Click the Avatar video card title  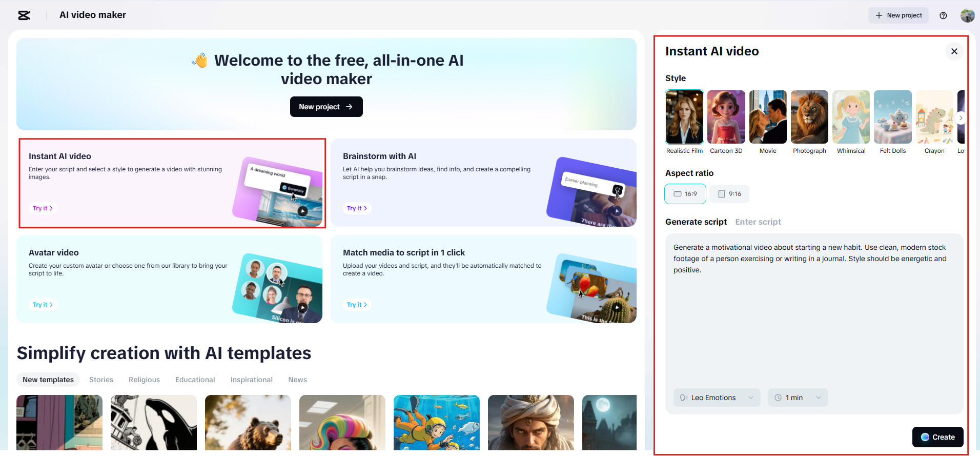tap(54, 252)
